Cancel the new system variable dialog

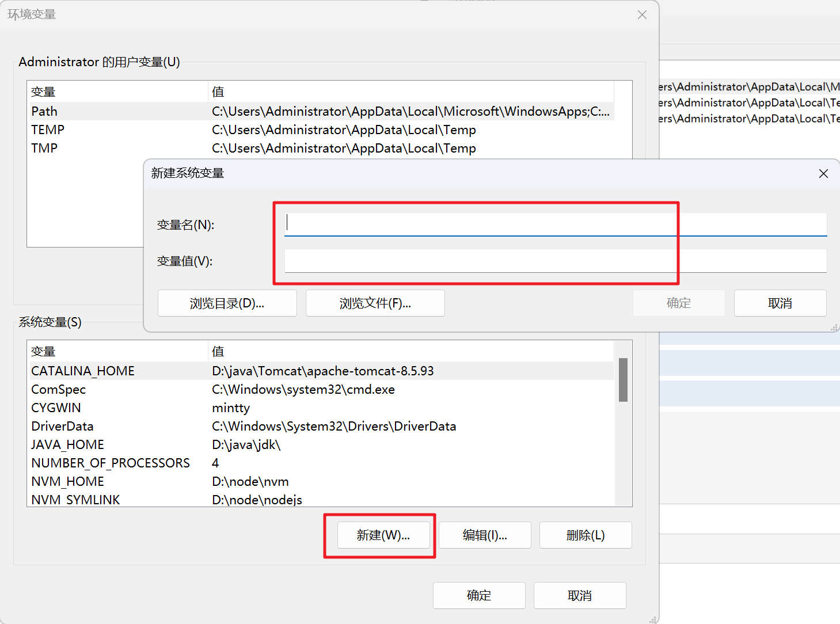[780, 303]
